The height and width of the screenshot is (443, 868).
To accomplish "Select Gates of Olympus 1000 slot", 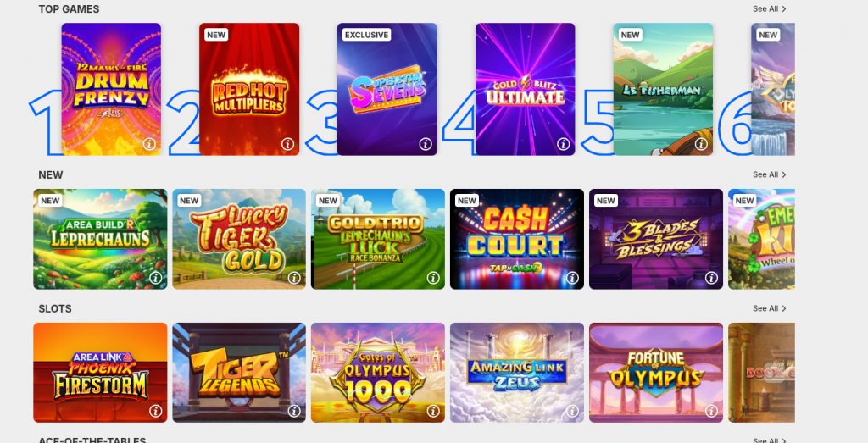I will tap(377, 373).
